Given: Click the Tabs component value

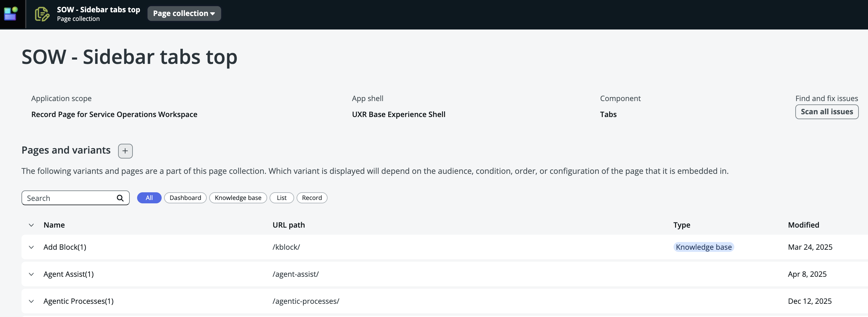Looking at the screenshot, I should pyautogui.click(x=608, y=115).
